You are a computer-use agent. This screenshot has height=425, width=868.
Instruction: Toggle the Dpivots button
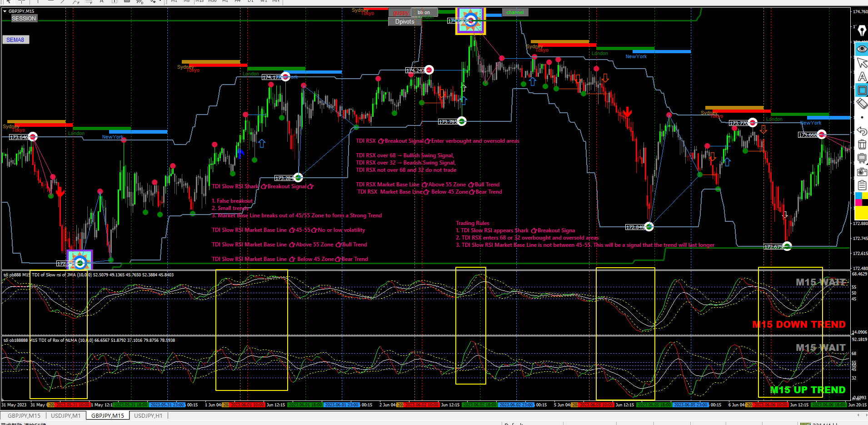click(404, 22)
